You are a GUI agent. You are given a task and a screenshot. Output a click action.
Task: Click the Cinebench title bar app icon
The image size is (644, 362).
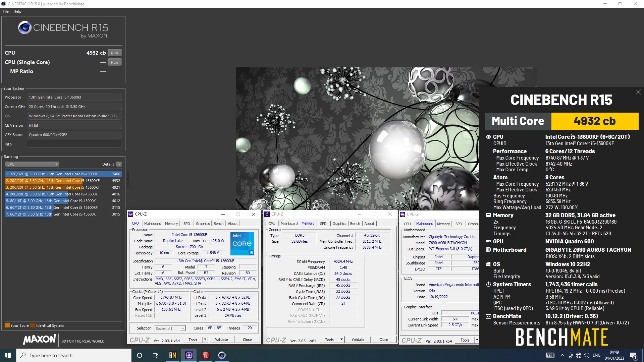pyautogui.click(x=3, y=4)
